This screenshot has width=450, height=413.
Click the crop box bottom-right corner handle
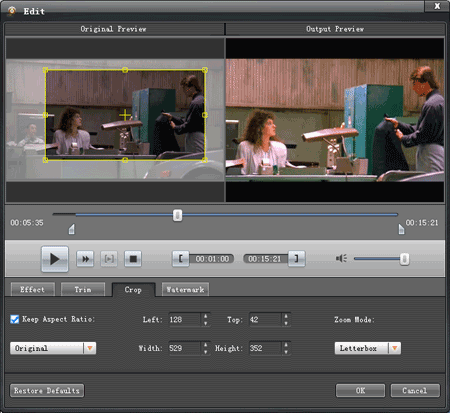(205, 160)
